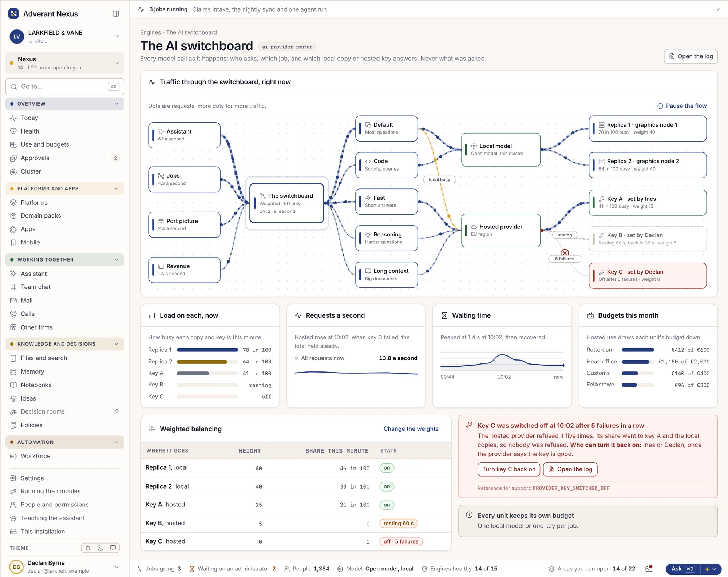
Task: Open Apps puzzle icon
Action: 13,229
